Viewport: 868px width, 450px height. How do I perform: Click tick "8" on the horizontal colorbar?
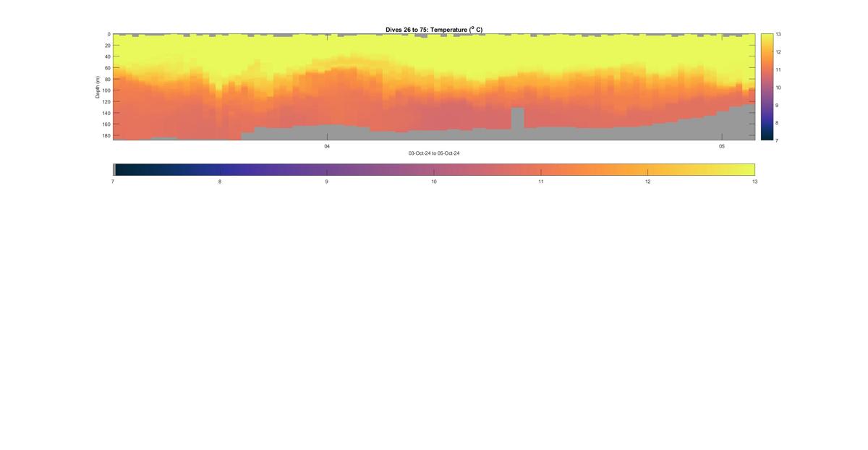220,182
